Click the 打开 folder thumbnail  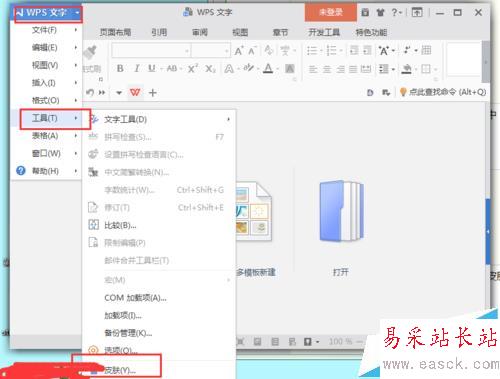(341, 211)
